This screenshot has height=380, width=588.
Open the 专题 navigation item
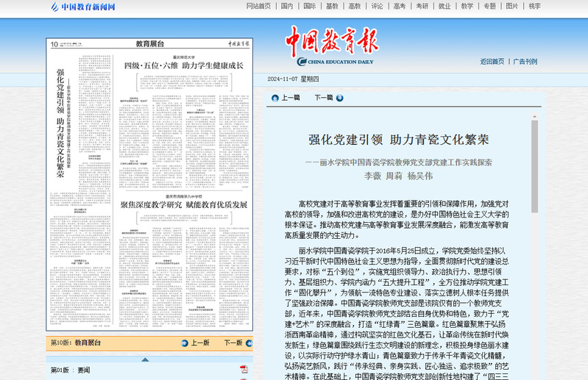(x=489, y=6)
